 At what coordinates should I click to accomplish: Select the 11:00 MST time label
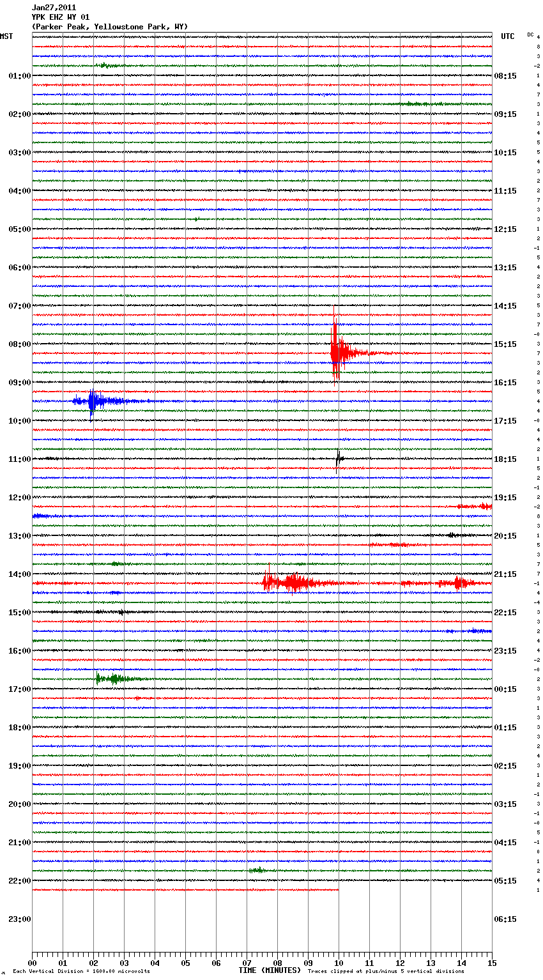coord(20,459)
